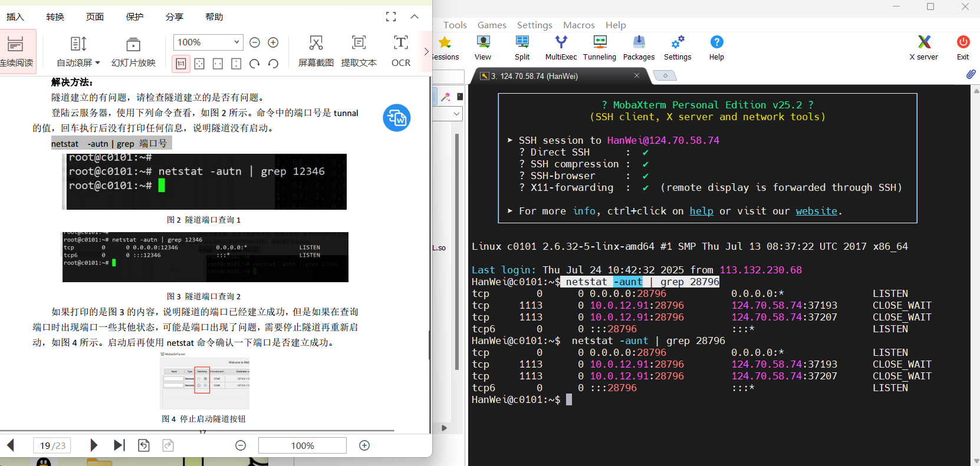Toggle the 1:1 actual size view button
The height and width of the screenshot is (466, 980).
click(181, 64)
